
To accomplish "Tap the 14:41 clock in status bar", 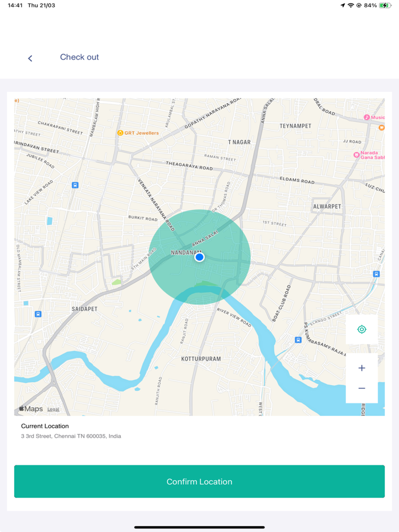I will coord(15,6).
